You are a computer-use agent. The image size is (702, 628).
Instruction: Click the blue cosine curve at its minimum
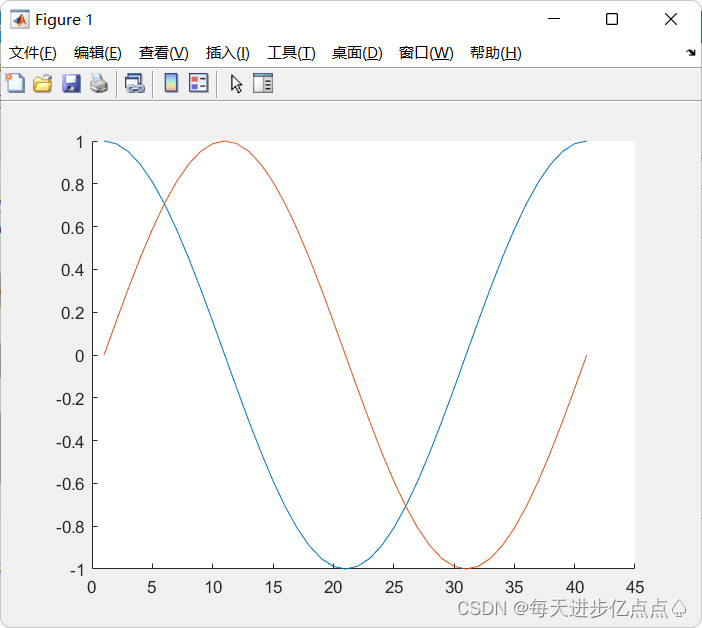pyautogui.click(x=345, y=568)
